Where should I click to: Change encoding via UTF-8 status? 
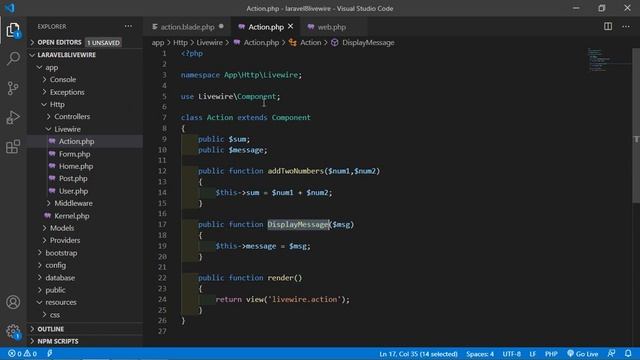coord(511,354)
